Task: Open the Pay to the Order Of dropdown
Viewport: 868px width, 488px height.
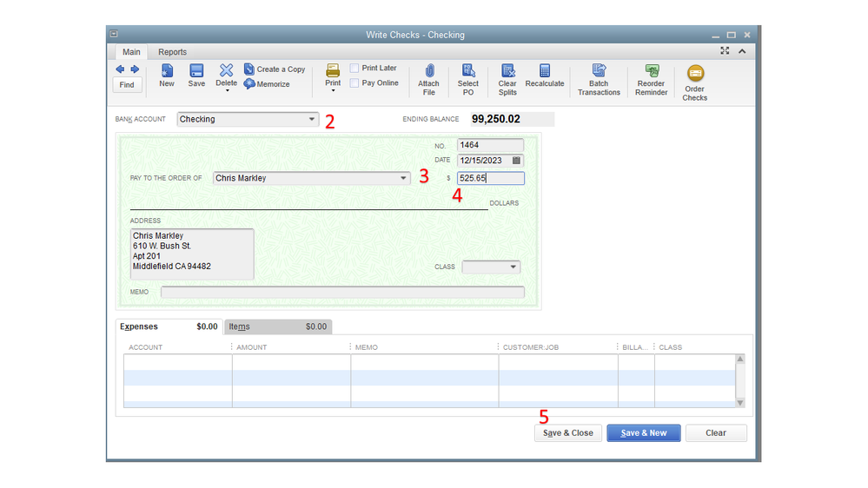Action: [x=403, y=178]
